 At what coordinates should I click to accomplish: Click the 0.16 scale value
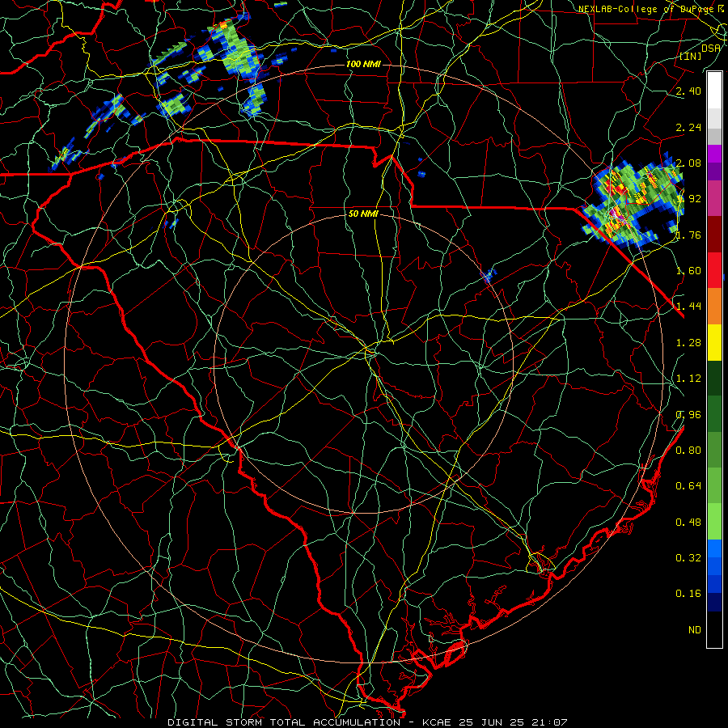[688, 594]
